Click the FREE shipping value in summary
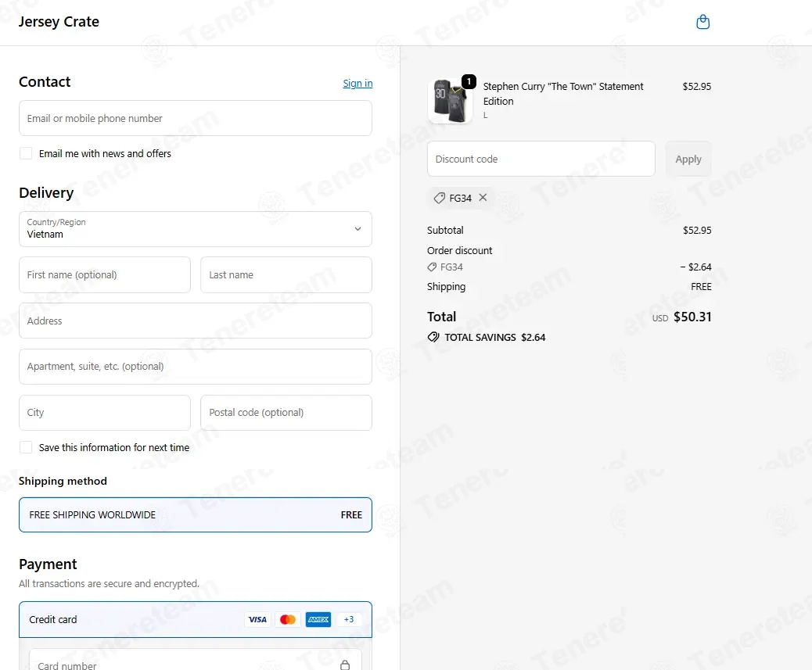The height and width of the screenshot is (670, 812). [x=701, y=287]
